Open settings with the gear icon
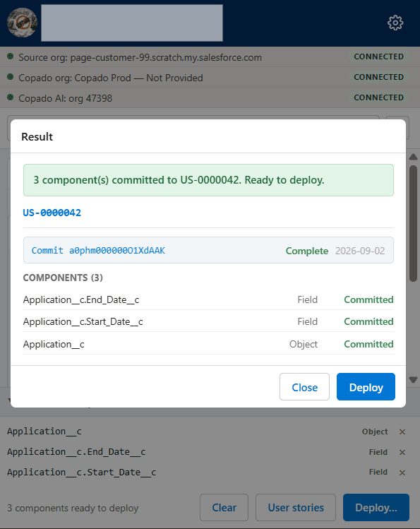 point(395,23)
